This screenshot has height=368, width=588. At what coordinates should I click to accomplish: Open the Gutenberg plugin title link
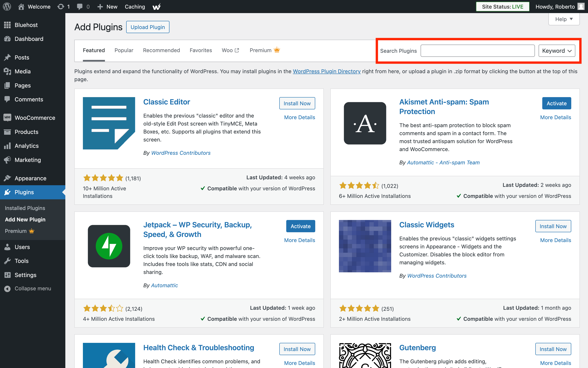tap(418, 348)
